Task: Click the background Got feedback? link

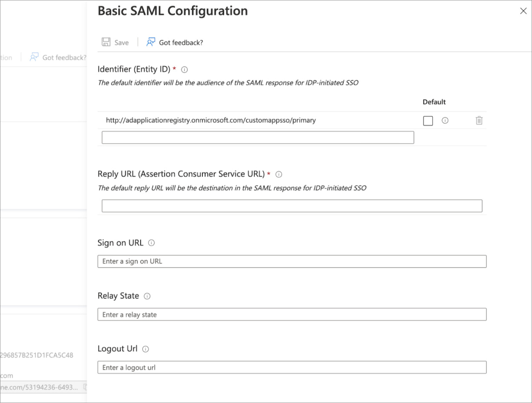Action: [58, 58]
